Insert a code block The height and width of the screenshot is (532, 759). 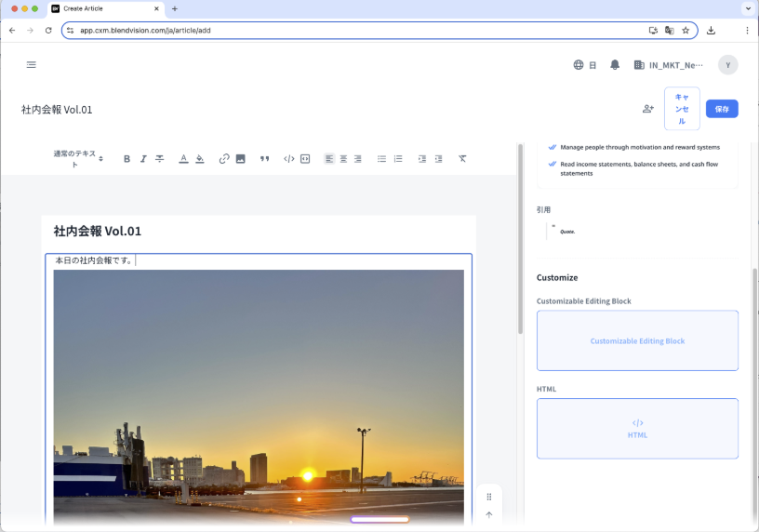click(305, 159)
